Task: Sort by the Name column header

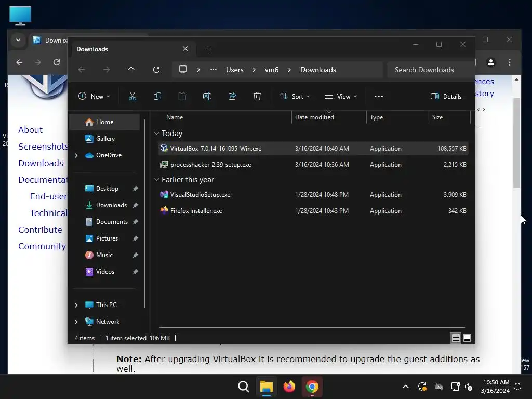Action: point(224,117)
